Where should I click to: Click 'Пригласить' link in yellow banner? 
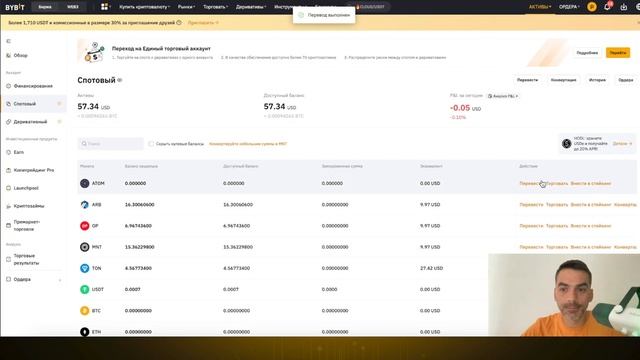pos(203,23)
